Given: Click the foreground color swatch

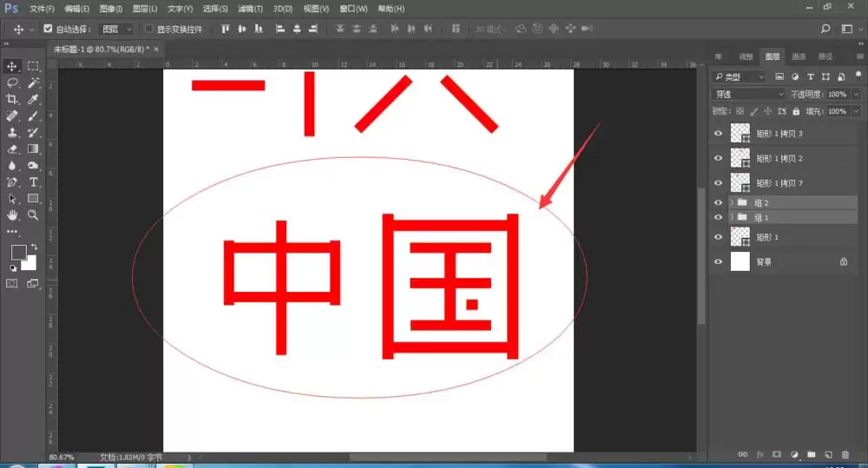Looking at the screenshot, I should [18, 253].
